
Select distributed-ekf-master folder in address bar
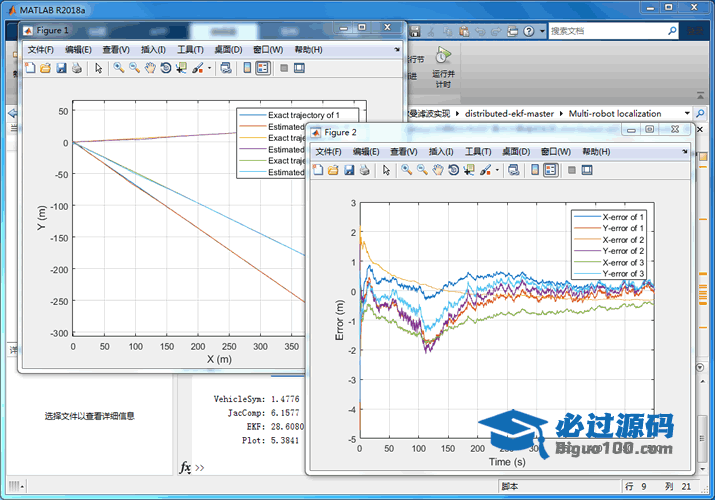509,113
